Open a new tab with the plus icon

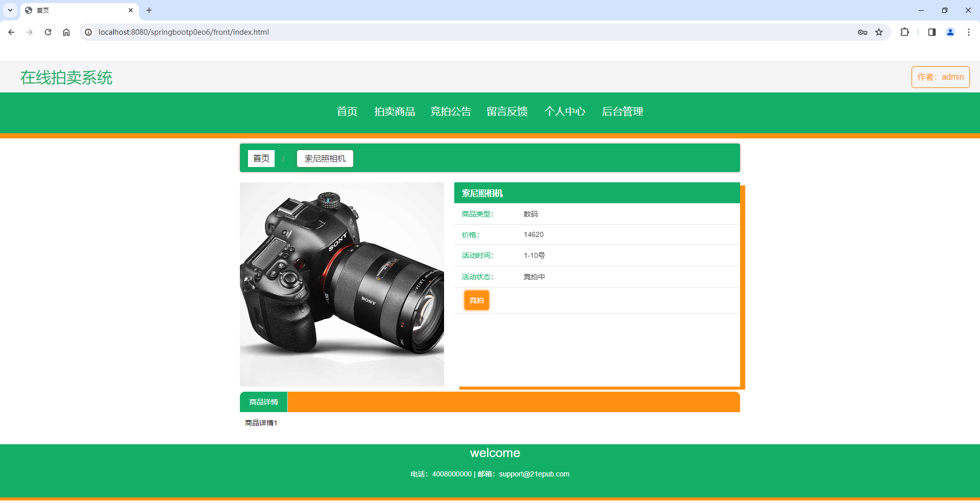149,10
